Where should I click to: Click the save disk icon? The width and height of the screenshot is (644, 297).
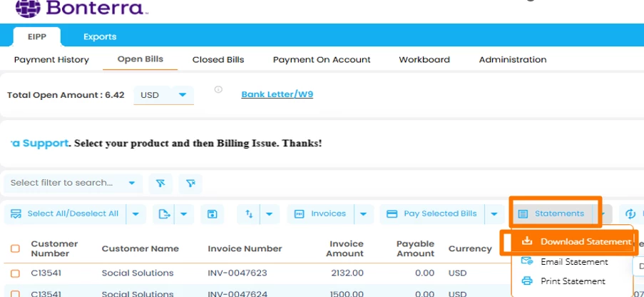pyautogui.click(x=213, y=214)
